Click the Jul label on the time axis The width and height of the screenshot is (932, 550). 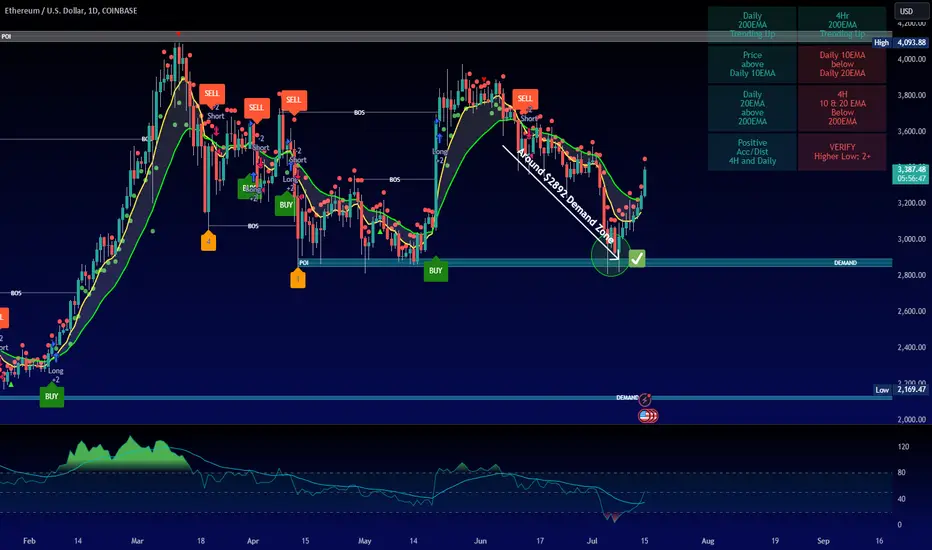tap(592, 540)
